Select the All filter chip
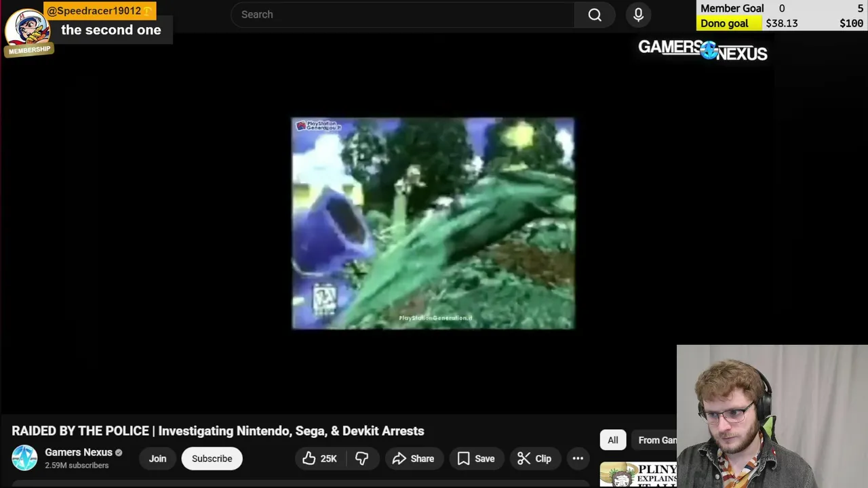Screen dimensions: 868x488 pos(613,440)
